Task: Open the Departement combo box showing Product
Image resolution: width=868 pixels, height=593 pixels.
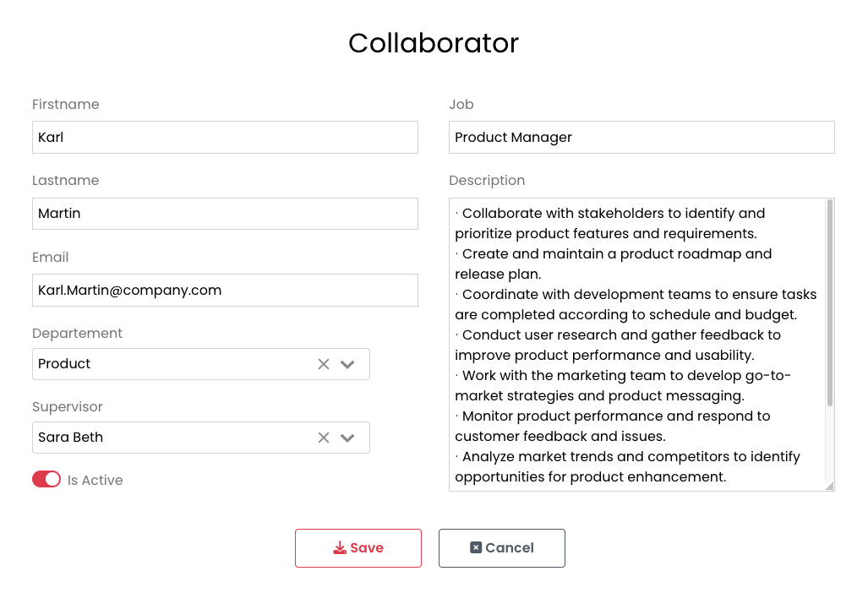Action: pyautogui.click(x=169, y=364)
